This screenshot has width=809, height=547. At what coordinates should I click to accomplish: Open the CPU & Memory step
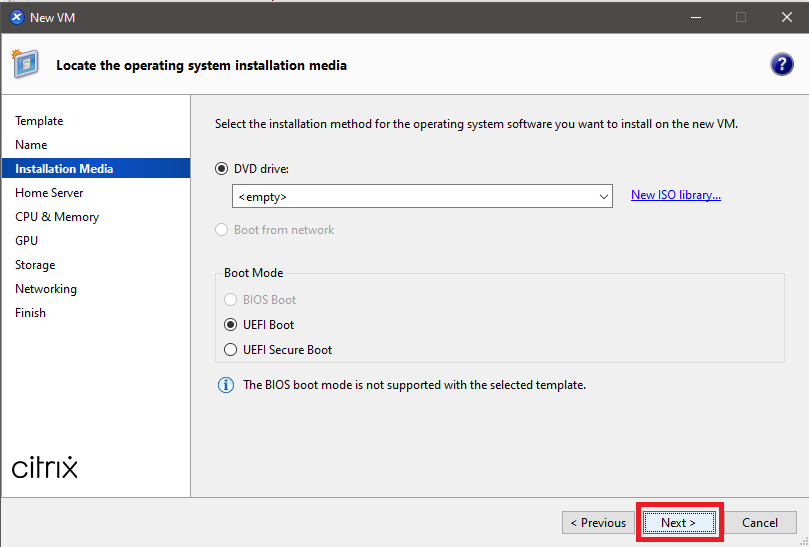coord(57,217)
